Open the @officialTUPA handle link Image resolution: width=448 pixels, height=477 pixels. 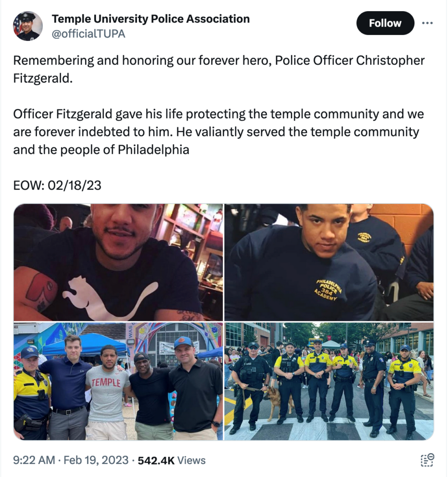click(88, 34)
